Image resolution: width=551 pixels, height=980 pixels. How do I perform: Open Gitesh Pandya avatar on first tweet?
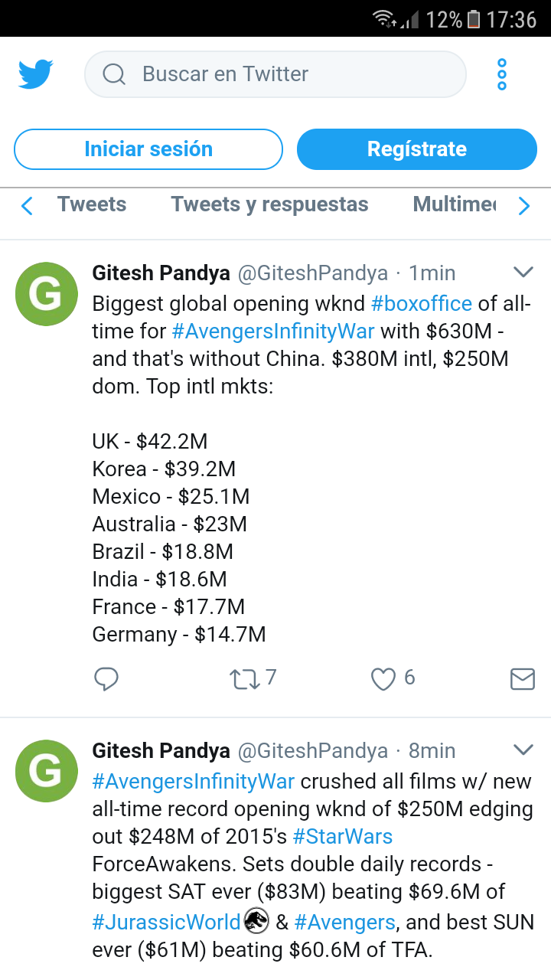(47, 292)
